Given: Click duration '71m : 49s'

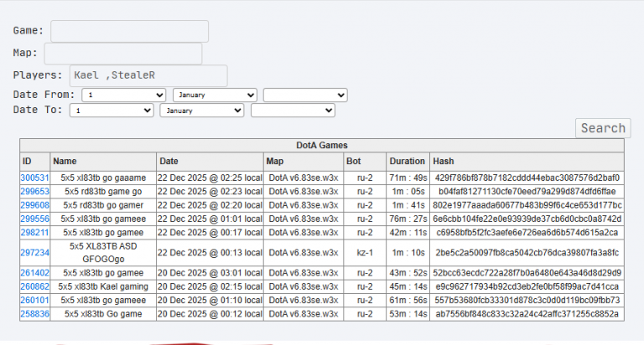Looking at the screenshot, I should pyautogui.click(x=408, y=178).
